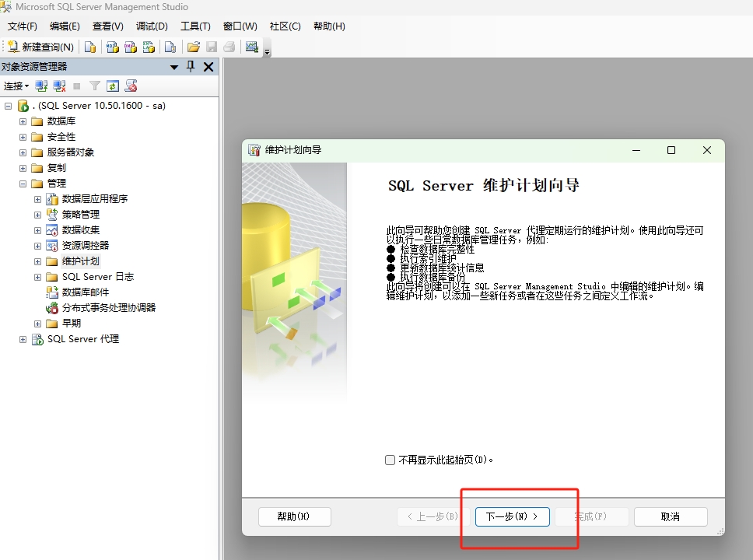Expand the SQL Server 代理 node

pyautogui.click(x=23, y=340)
